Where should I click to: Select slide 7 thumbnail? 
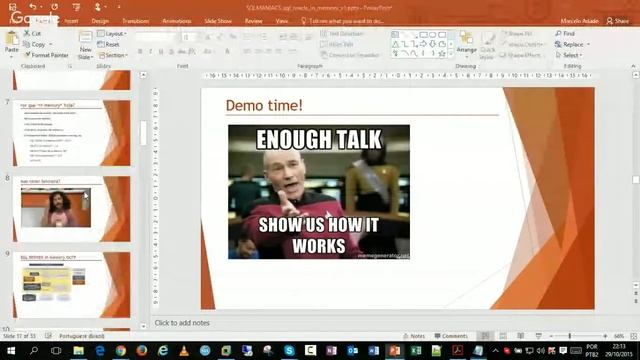point(72,133)
